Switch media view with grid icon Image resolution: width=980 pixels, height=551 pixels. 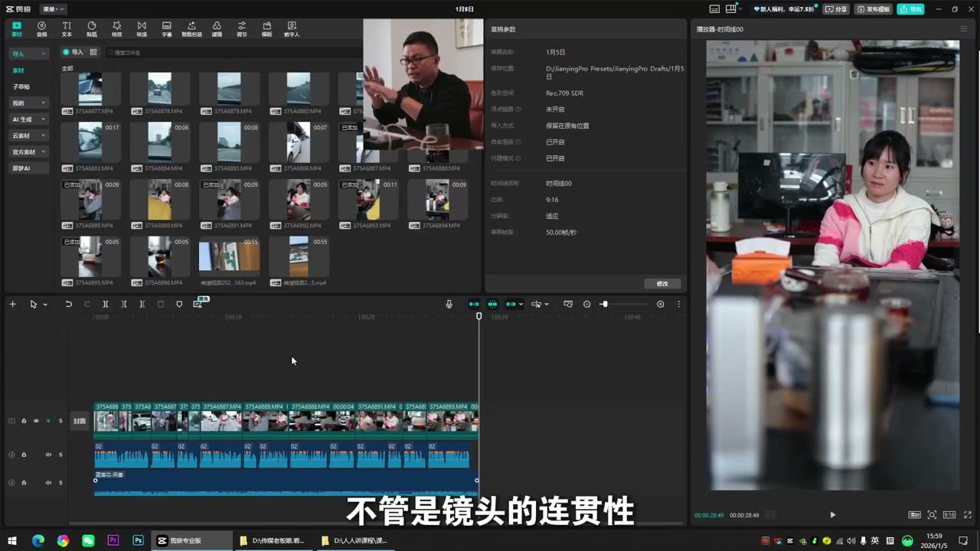93,52
